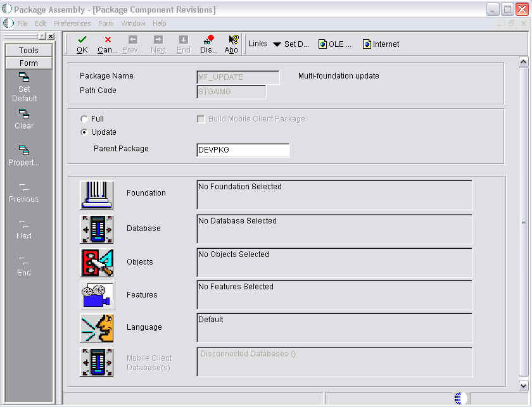Click the vertical scrollbar thumb
This screenshot has height=407, width=532.
(x=524, y=222)
